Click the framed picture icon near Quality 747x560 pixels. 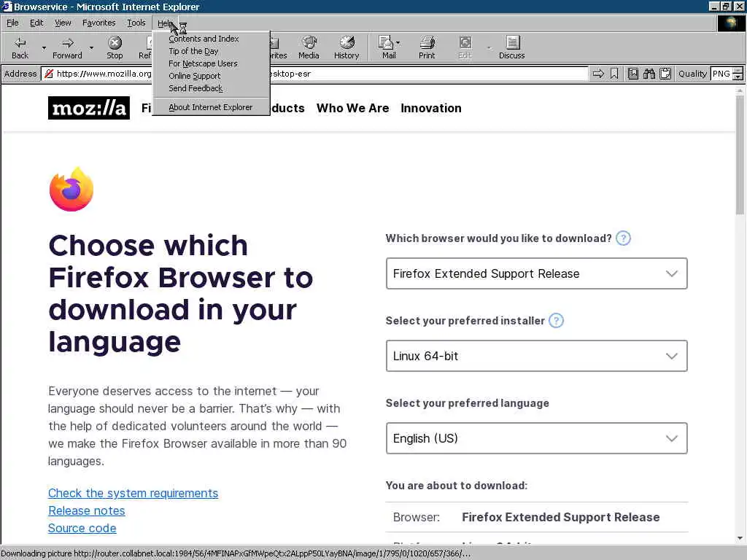(632, 74)
